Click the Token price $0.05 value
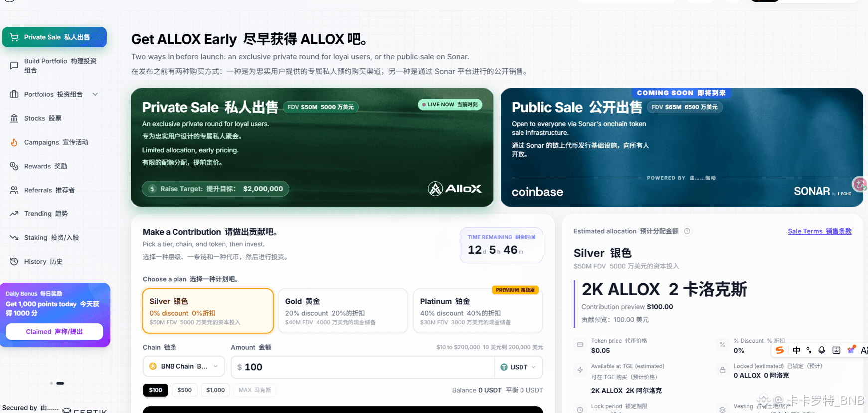The width and height of the screenshot is (868, 413). (x=600, y=351)
